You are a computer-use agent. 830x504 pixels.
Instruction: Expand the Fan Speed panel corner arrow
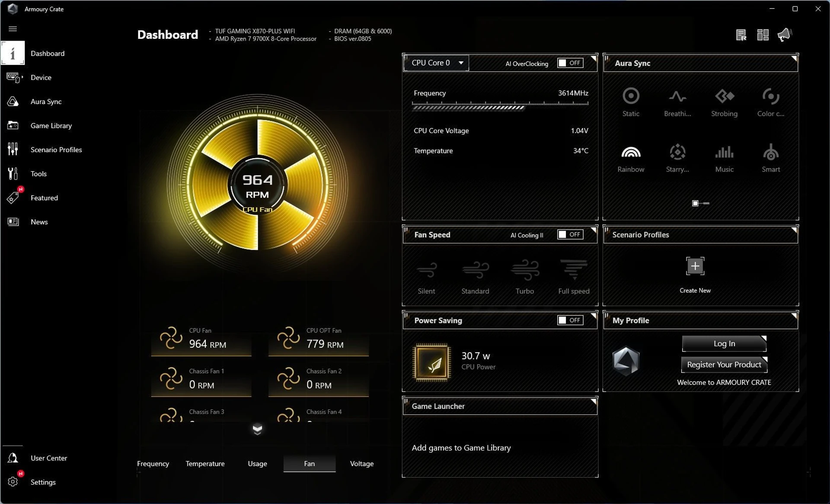point(594,230)
